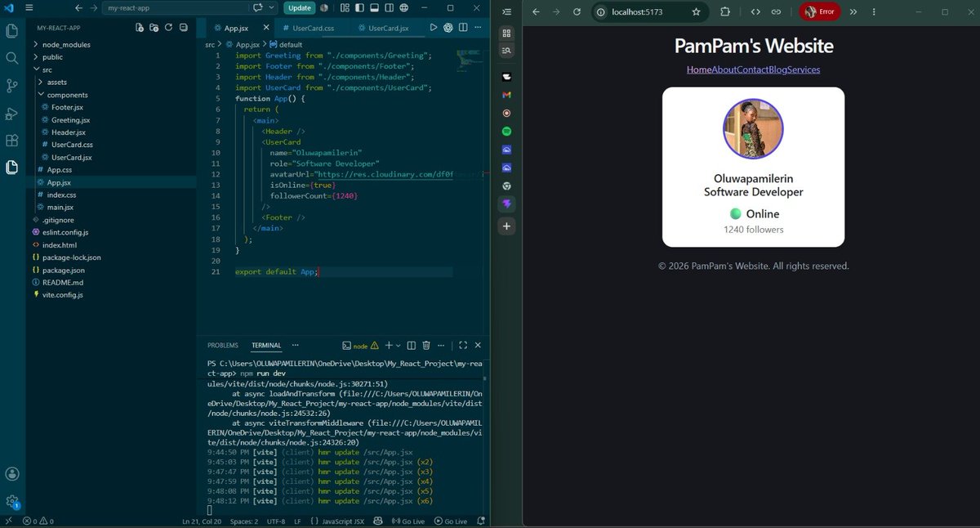
Task: Open the Search view in VS Code
Action: 11,59
